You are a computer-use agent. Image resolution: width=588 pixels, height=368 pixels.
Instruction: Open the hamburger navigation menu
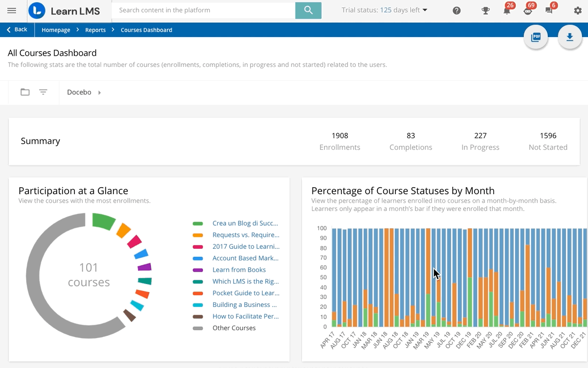point(12,10)
